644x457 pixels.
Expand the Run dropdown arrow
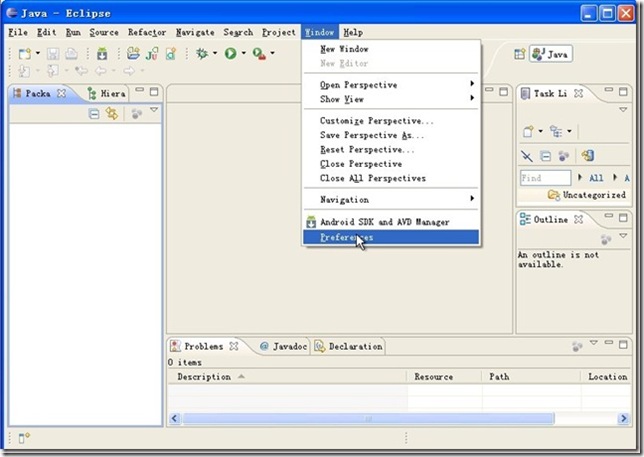(244, 53)
